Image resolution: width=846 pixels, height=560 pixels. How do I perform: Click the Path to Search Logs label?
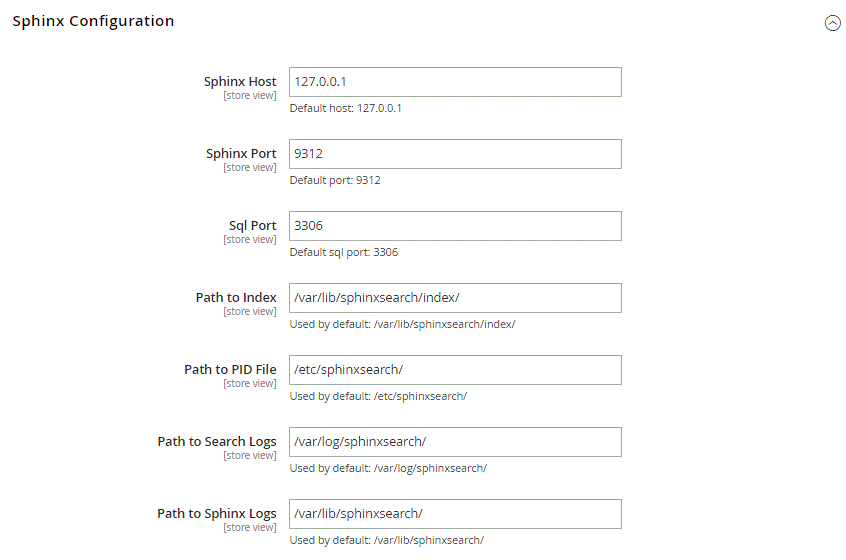click(217, 442)
